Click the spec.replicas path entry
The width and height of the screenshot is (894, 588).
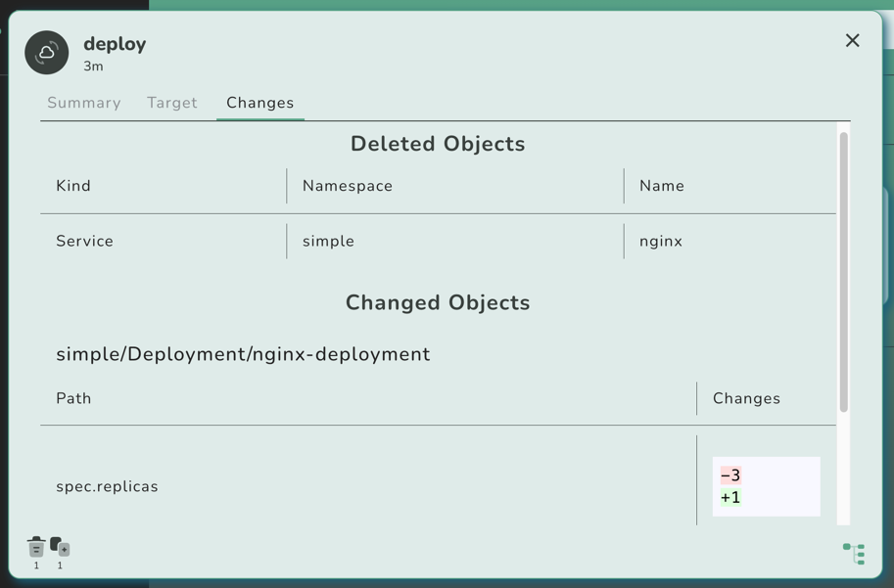(107, 486)
